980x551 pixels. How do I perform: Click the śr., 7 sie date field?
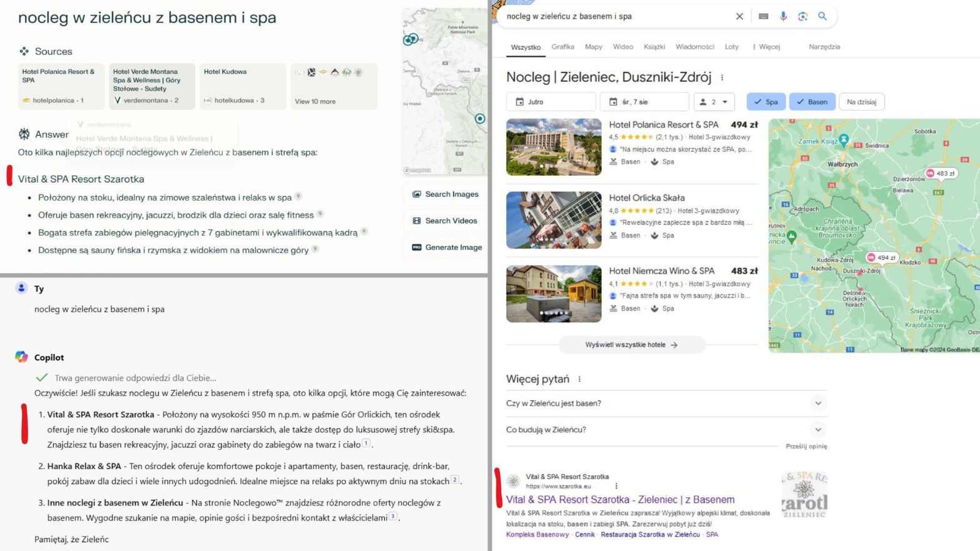point(644,102)
